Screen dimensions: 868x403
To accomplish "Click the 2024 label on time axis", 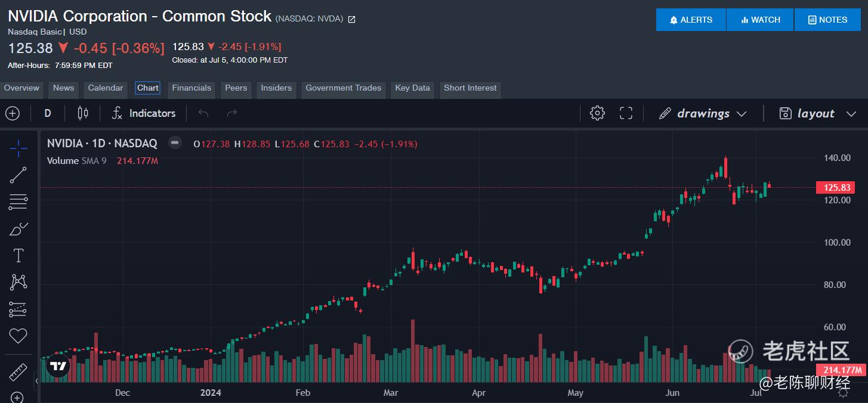I will pyautogui.click(x=211, y=392).
